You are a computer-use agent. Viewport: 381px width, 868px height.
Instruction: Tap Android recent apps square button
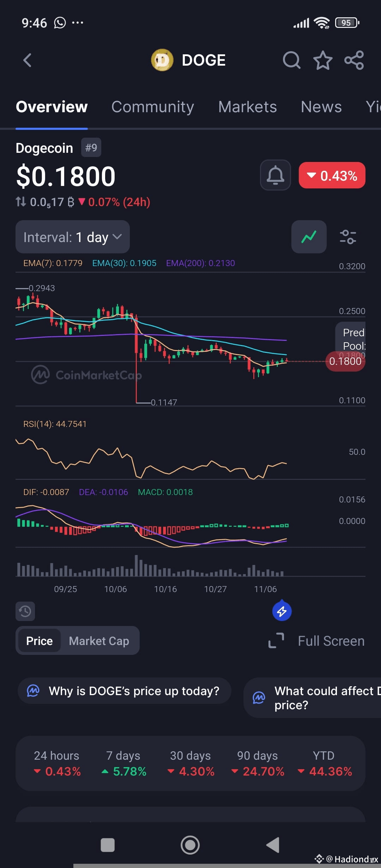point(108,845)
